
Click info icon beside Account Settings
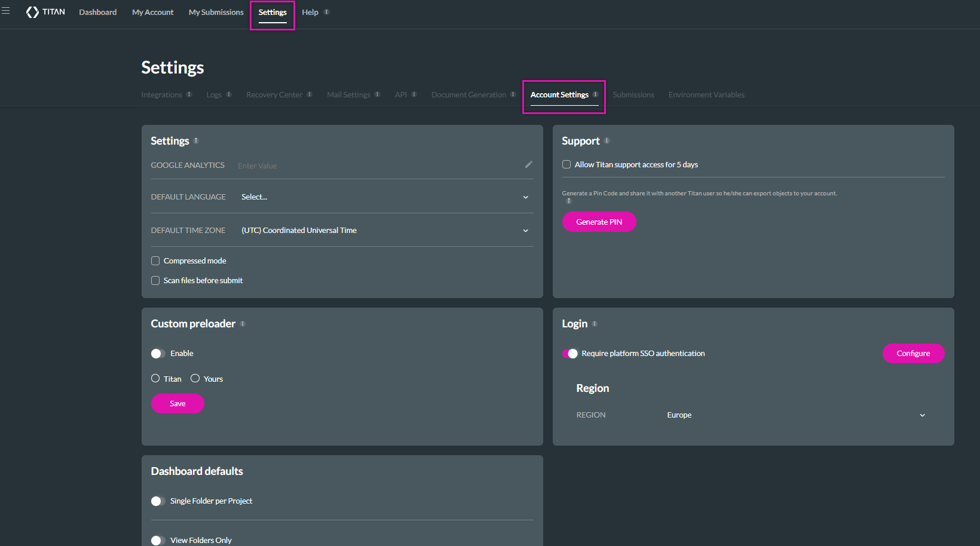coord(595,94)
